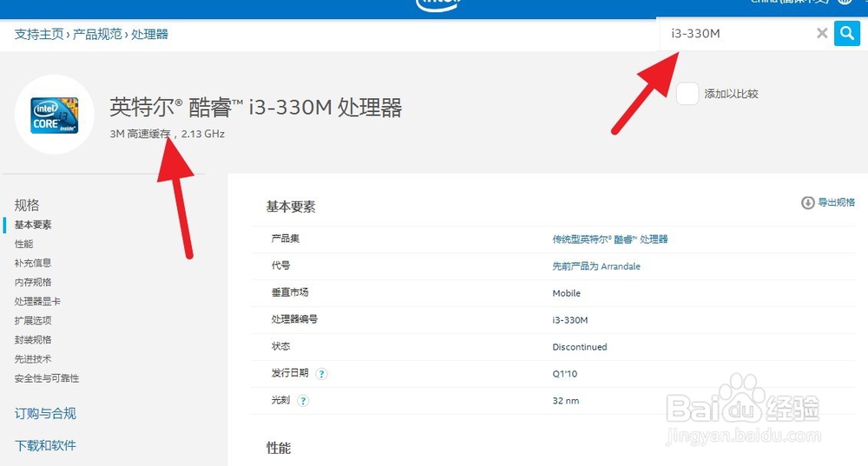The height and width of the screenshot is (466, 868).
Task: Click the i3-330M value in 处理器编号 row
Action: (570, 320)
